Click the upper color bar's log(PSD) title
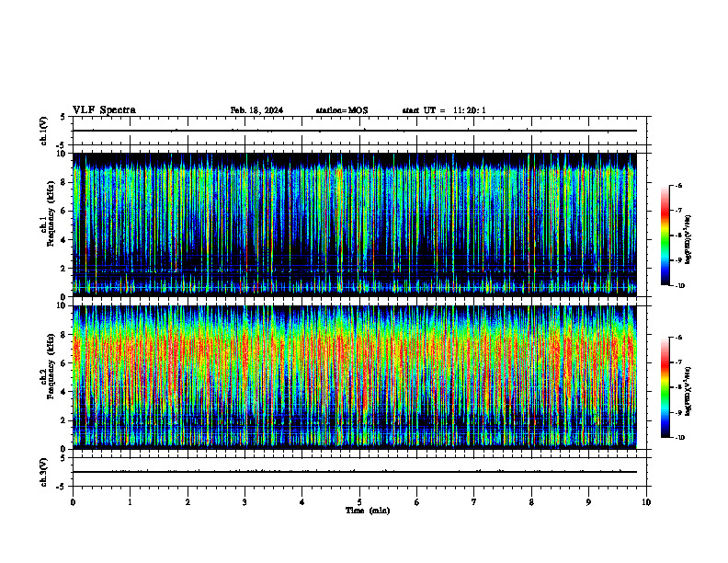 tap(688, 240)
